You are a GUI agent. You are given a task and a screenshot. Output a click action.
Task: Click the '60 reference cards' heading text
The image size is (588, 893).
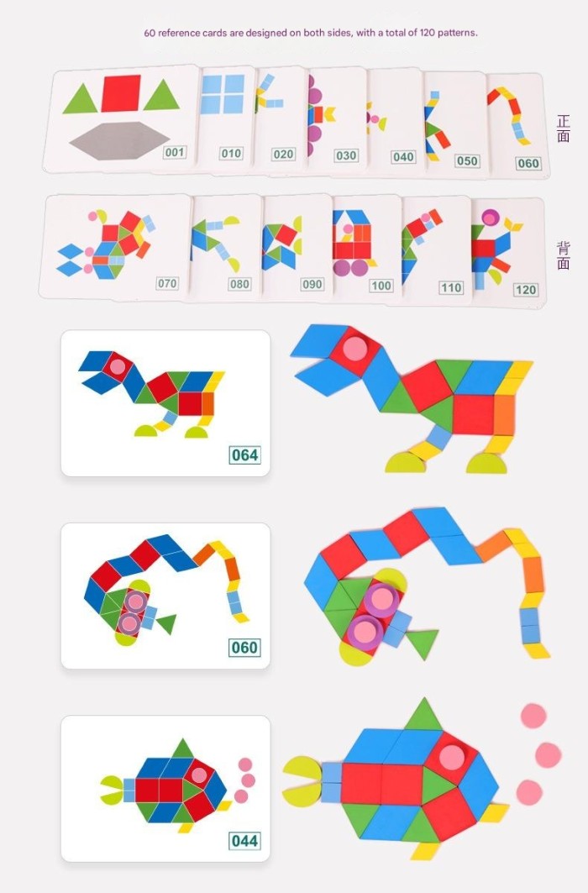point(311,33)
